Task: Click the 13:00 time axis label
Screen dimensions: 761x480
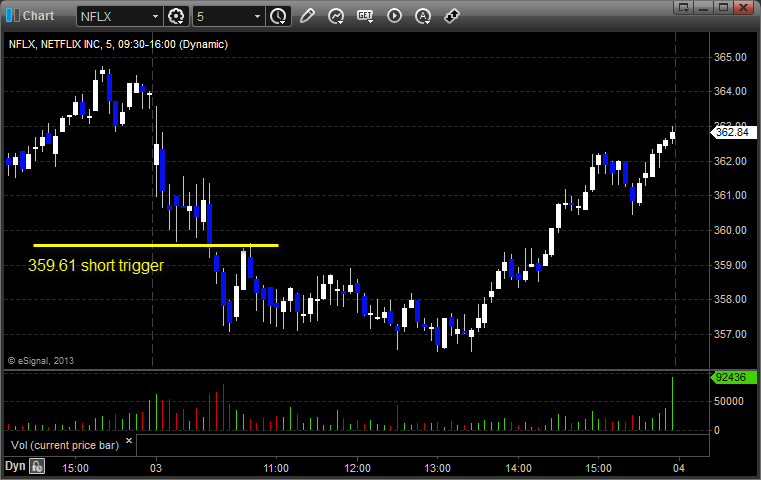Action: click(437, 468)
